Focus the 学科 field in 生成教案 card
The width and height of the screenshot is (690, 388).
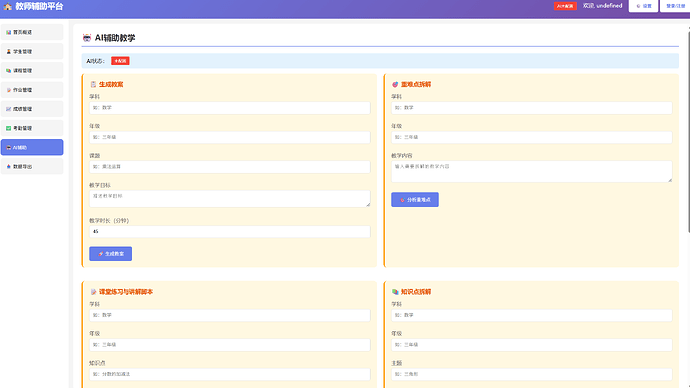[230, 108]
